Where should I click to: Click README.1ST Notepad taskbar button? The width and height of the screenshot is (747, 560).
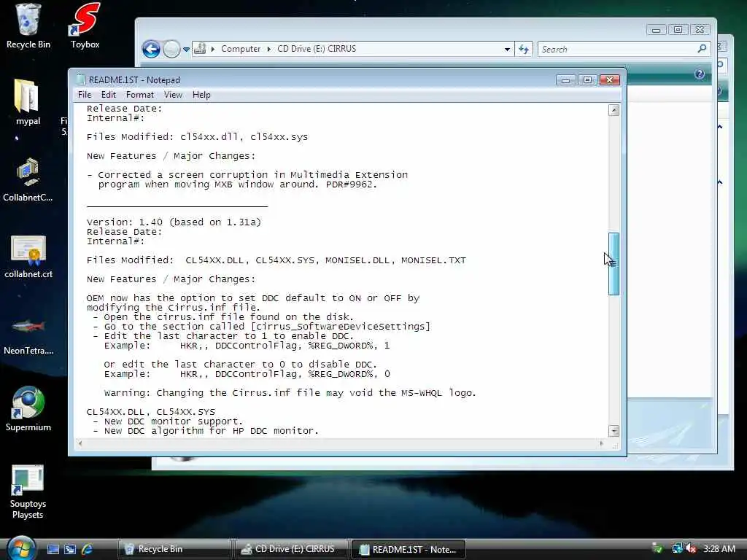(409, 549)
